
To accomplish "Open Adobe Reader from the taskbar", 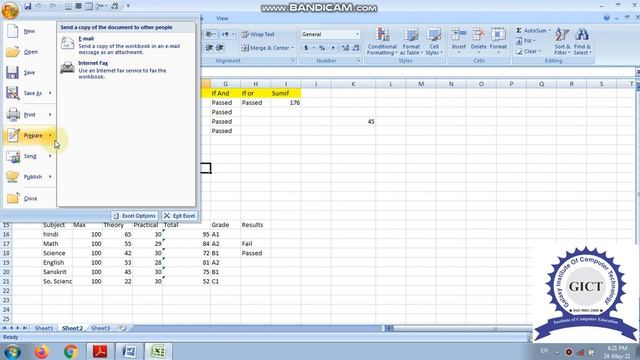I will point(100,351).
